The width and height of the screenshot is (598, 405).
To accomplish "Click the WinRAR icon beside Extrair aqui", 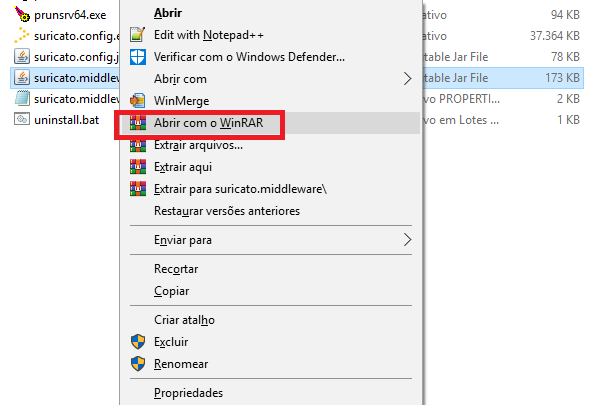I will point(138,167).
